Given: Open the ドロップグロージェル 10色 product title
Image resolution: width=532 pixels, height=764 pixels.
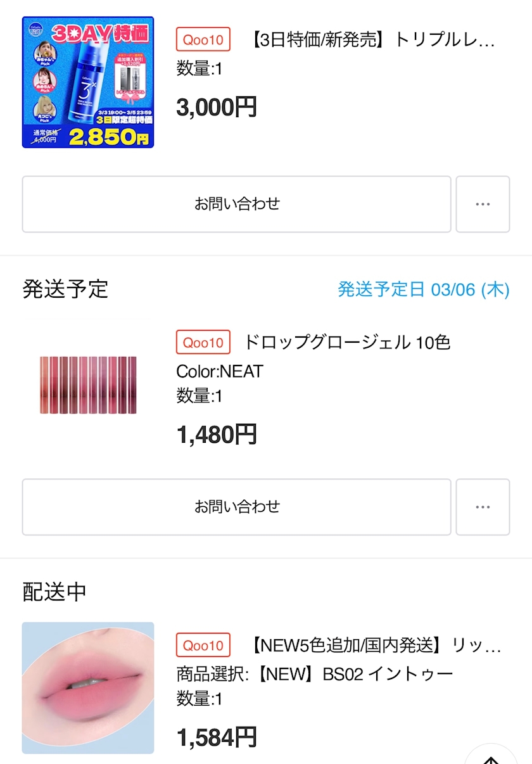Looking at the screenshot, I should pos(346,343).
